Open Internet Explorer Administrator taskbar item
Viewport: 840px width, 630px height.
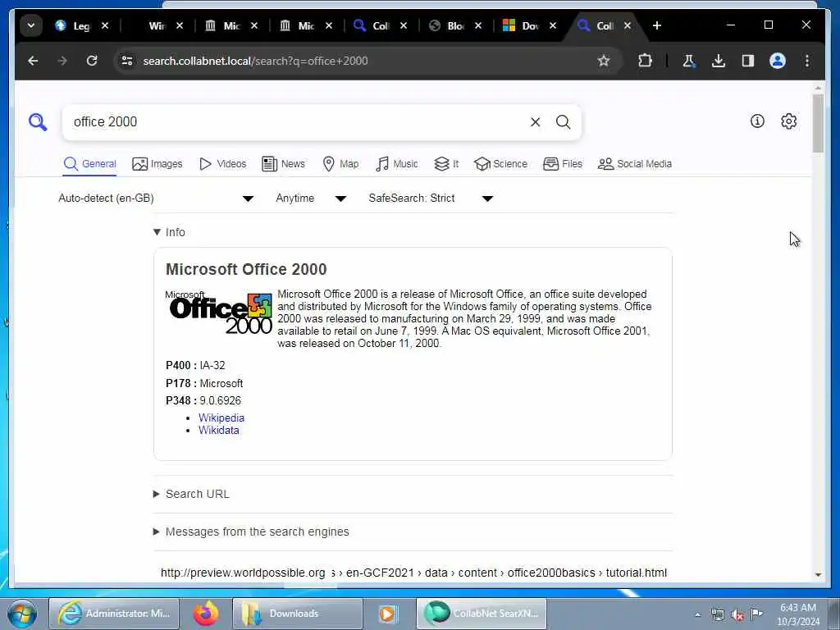click(113, 614)
